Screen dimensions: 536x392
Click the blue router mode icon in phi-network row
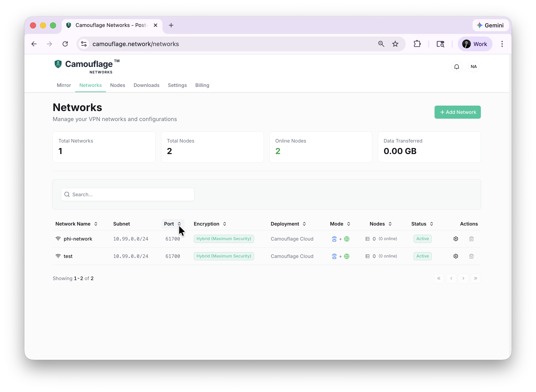334,239
